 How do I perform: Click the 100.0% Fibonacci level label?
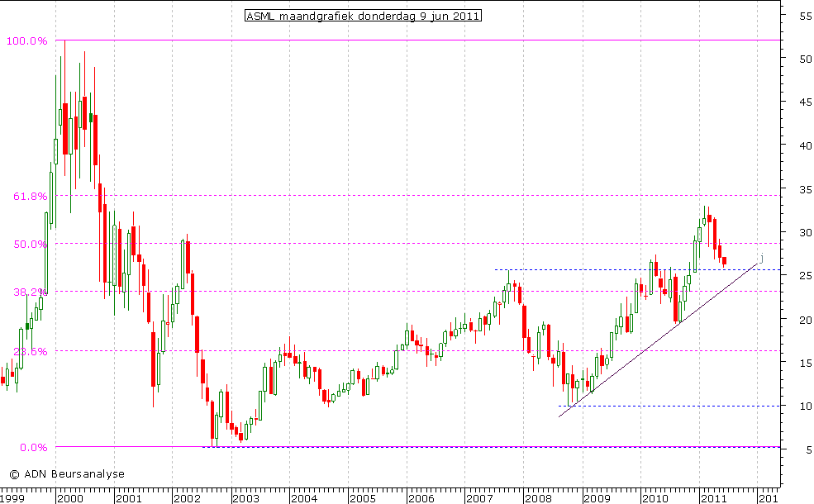pos(26,40)
